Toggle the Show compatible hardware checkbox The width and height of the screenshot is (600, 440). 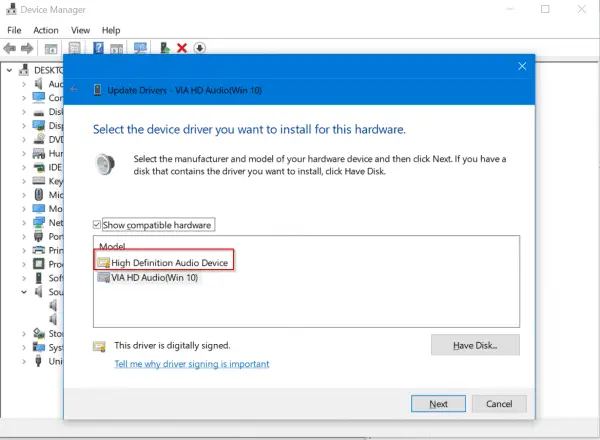[97, 225]
